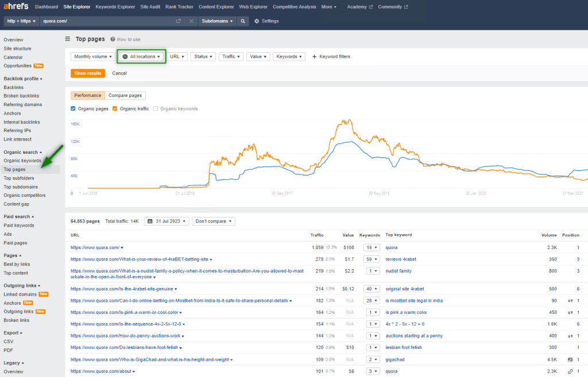Open the All locations dropdown

click(141, 57)
